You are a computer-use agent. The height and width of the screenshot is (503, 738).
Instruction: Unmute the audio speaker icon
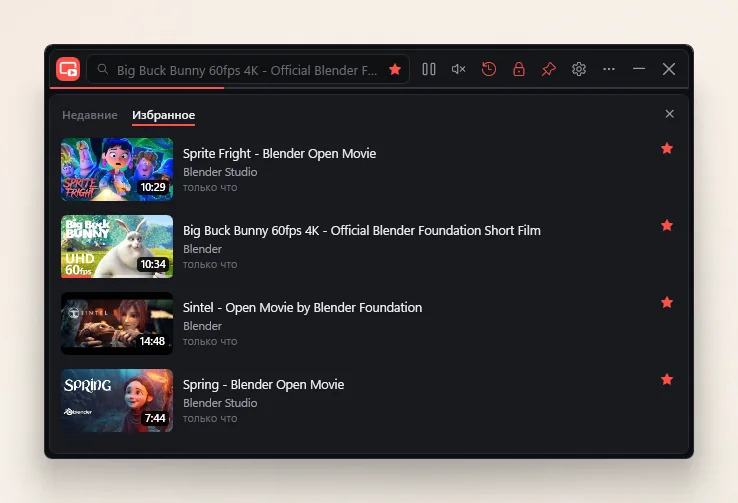458,69
